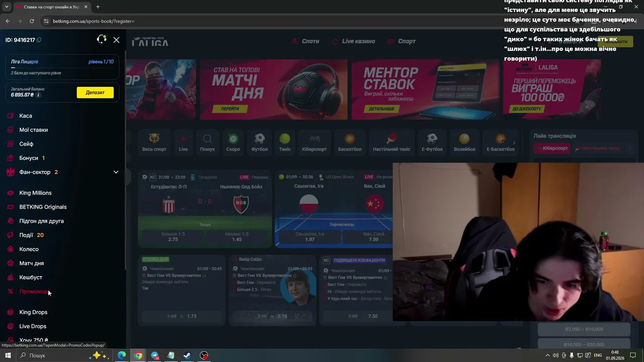Image resolution: width=644 pixels, height=362 pixels.
Task: Select the Баскетбол category
Action: tap(350, 142)
